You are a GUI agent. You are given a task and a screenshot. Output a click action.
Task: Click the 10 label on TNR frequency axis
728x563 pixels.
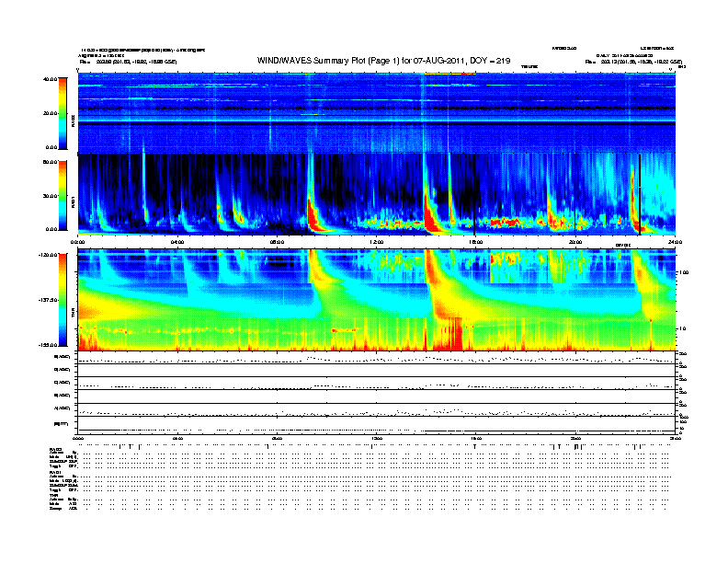click(x=684, y=328)
